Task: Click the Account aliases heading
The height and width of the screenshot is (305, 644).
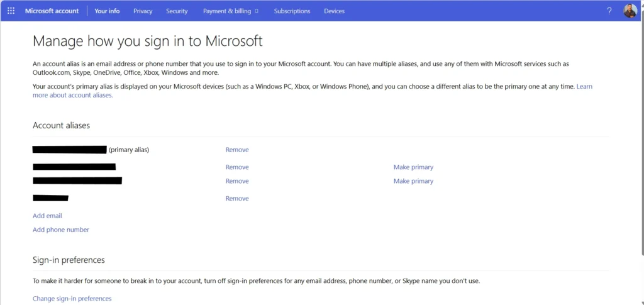Action: coord(61,125)
